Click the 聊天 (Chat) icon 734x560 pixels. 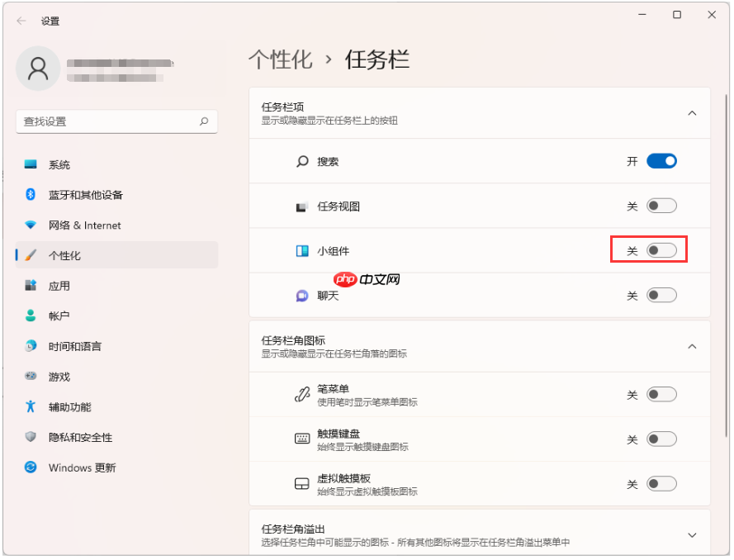click(302, 295)
